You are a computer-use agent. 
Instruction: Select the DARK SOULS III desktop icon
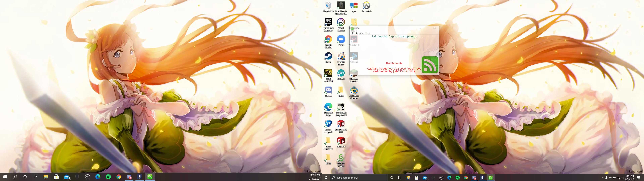(328, 75)
